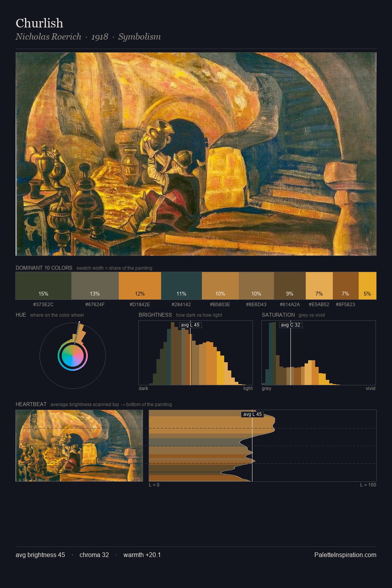Click the 'avg C 32' saturation label
The image size is (392, 588).
(x=290, y=325)
